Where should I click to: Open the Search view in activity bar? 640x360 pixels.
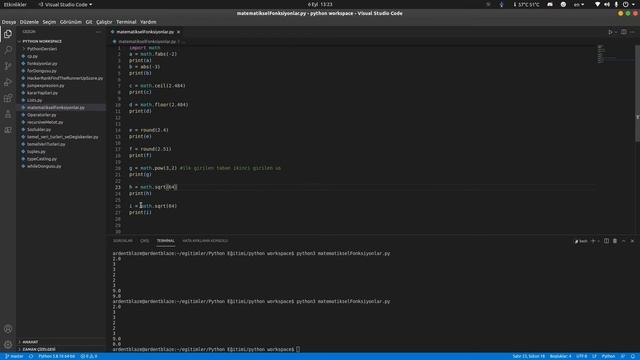[x=8, y=50]
